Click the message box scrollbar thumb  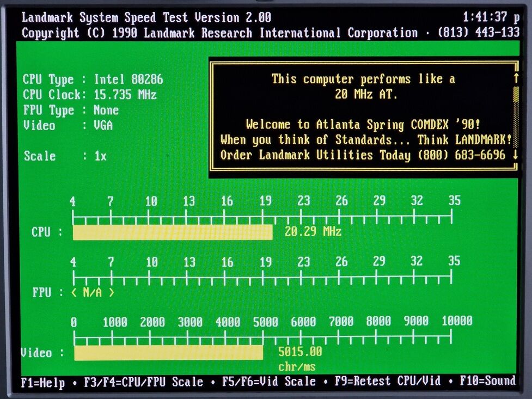[516, 94]
